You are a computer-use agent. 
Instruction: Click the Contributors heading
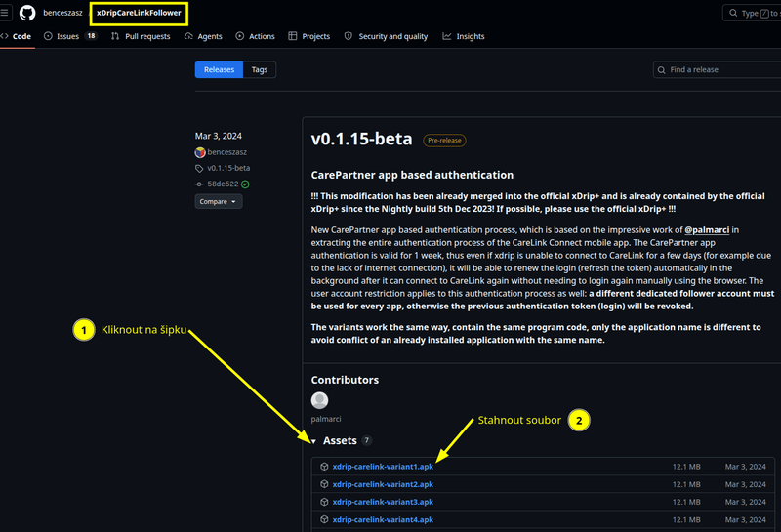pos(345,380)
